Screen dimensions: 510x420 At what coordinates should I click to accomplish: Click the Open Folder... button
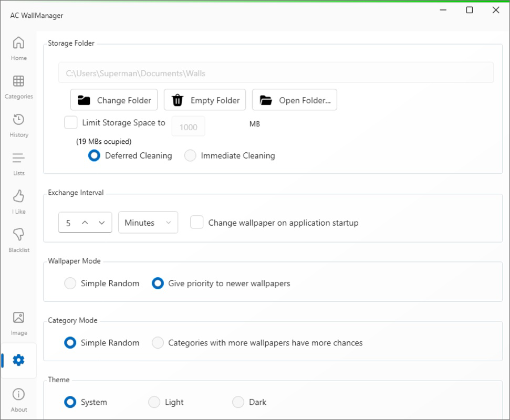pyautogui.click(x=295, y=100)
